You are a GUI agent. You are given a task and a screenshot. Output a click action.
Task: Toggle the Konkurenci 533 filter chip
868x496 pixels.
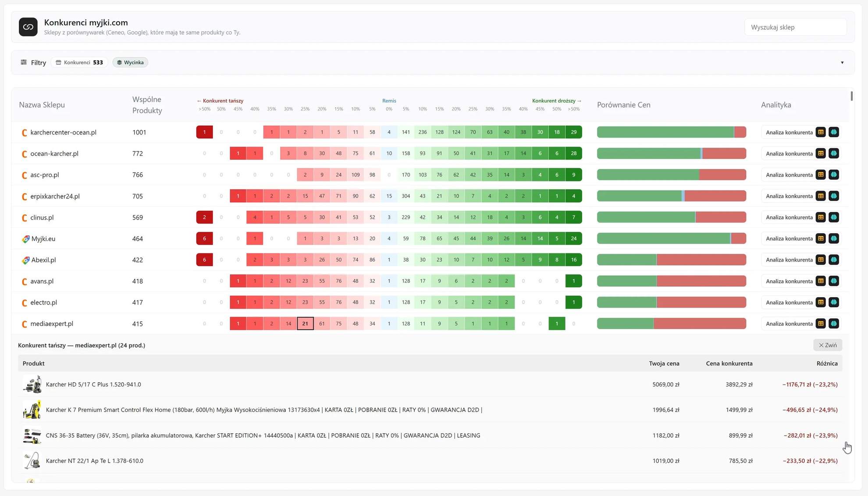79,62
